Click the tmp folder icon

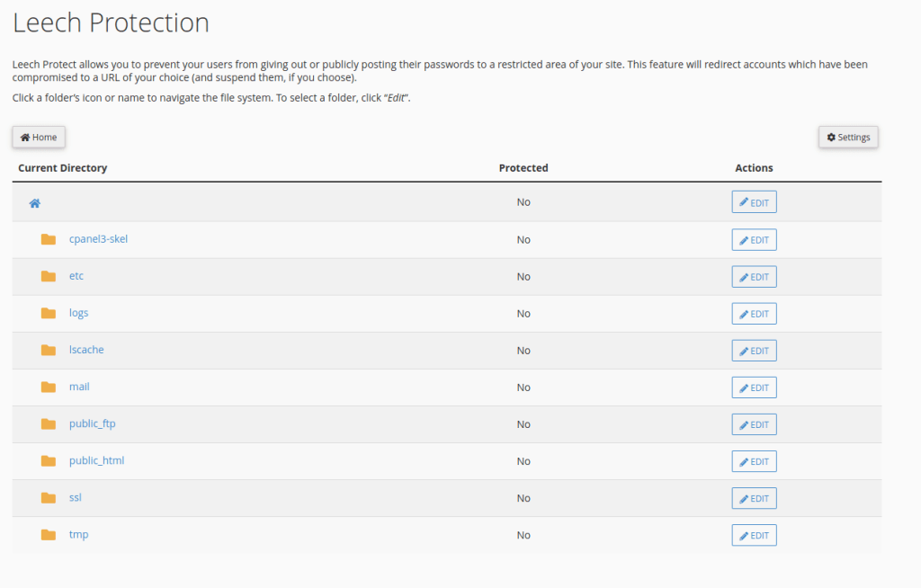49,534
